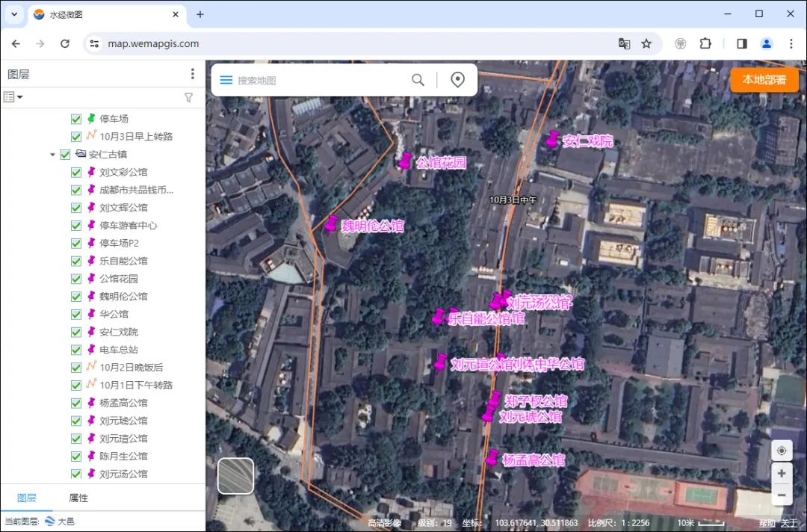The height and width of the screenshot is (532, 807).
Task: Click the 杨孟高公馆 map pin
Action: tap(492, 457)
